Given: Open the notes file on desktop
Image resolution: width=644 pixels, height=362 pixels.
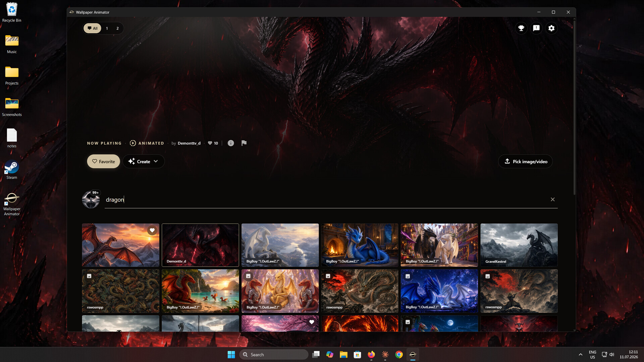Looking at the screenshot, I should [x=12, y=138].
